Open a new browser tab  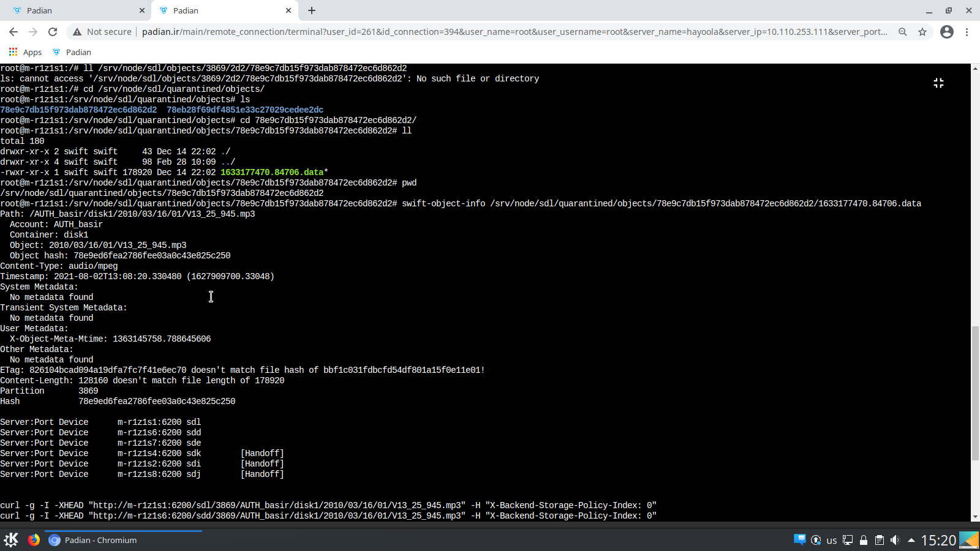312,10
